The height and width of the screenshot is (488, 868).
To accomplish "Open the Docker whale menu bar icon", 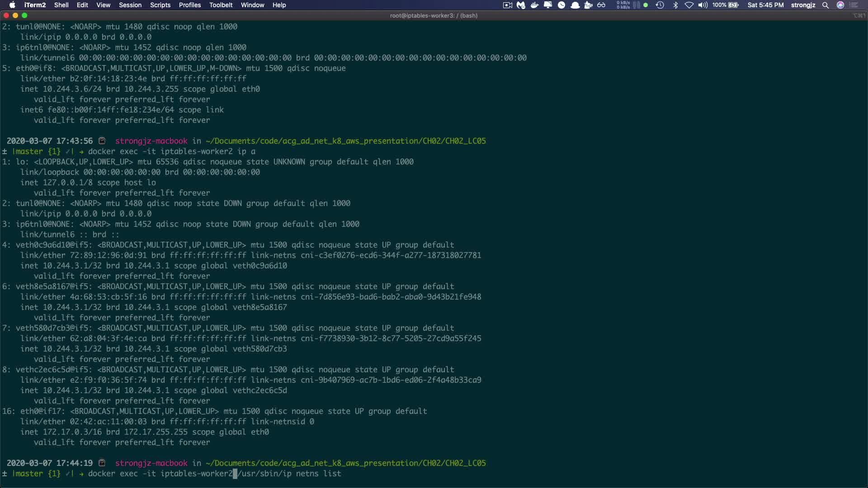I will [x=534, y=5].
